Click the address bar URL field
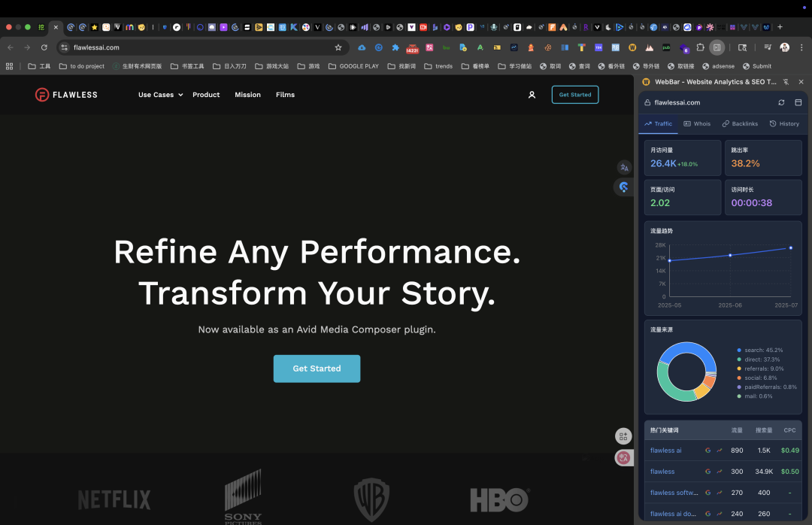 (x=202, y=47)
